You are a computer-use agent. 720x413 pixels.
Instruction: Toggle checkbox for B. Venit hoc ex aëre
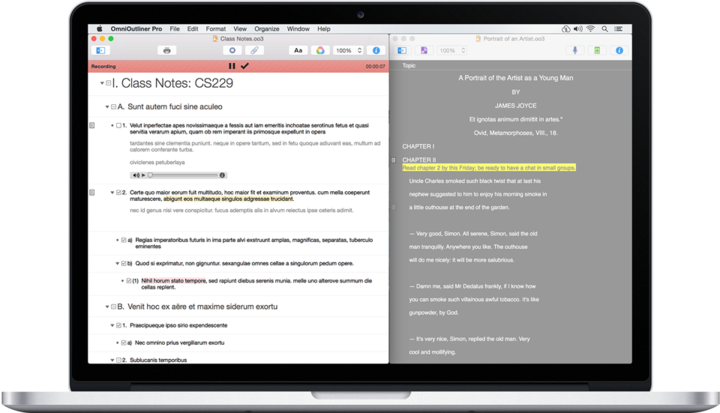[x=113, y=307]
